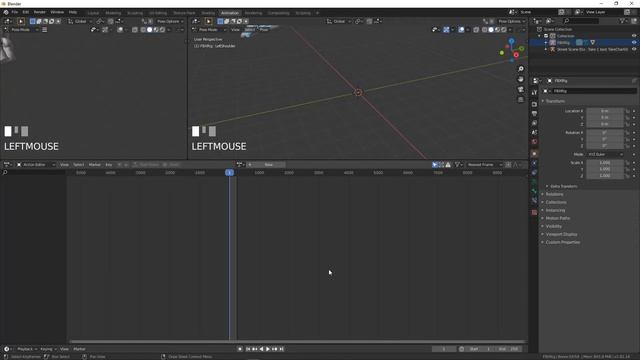The width and height of the screenshot is (640, 360).
Task: Enable solid shading in right viewport
Action: 491,30
